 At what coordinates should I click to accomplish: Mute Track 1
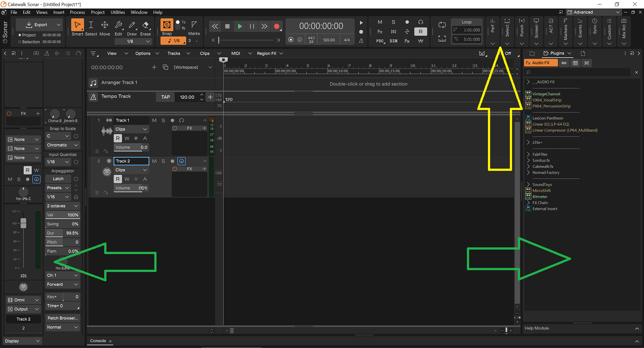click(x=154, y=120)
